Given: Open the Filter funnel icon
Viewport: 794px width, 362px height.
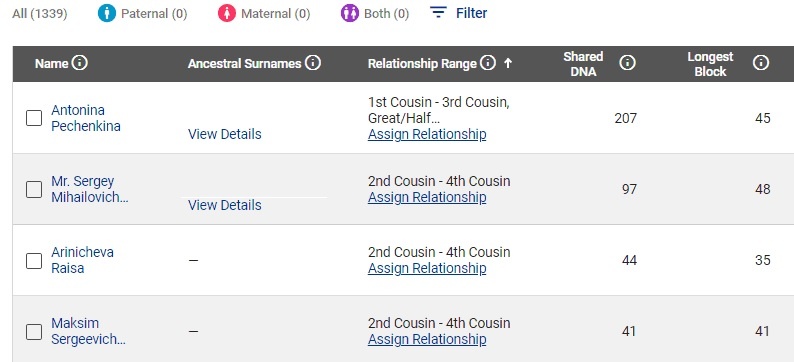Looking at the screenshot, I should click(438, 13).
